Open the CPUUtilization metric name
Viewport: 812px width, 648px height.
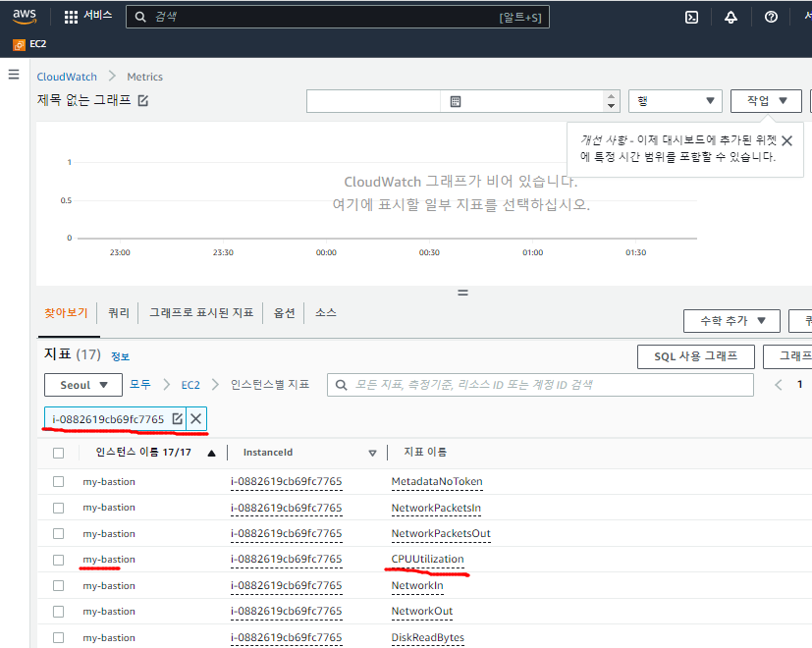(x=428, y=560)
